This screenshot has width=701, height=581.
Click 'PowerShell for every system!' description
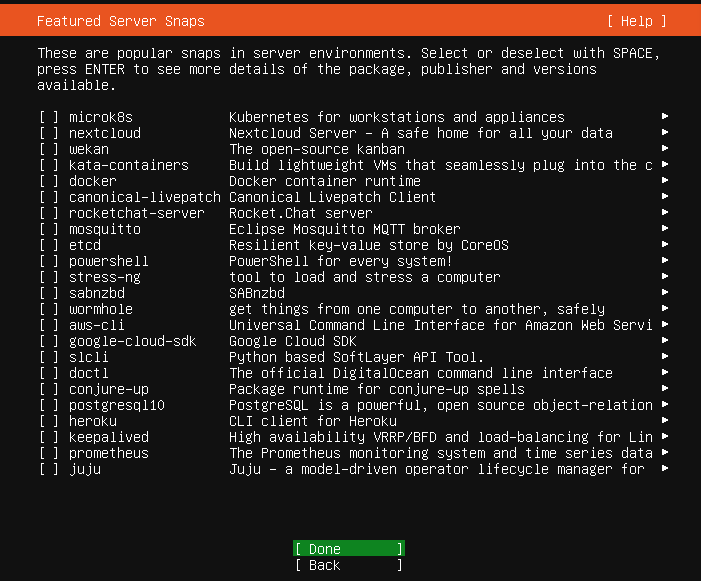(x=341, y=261)
